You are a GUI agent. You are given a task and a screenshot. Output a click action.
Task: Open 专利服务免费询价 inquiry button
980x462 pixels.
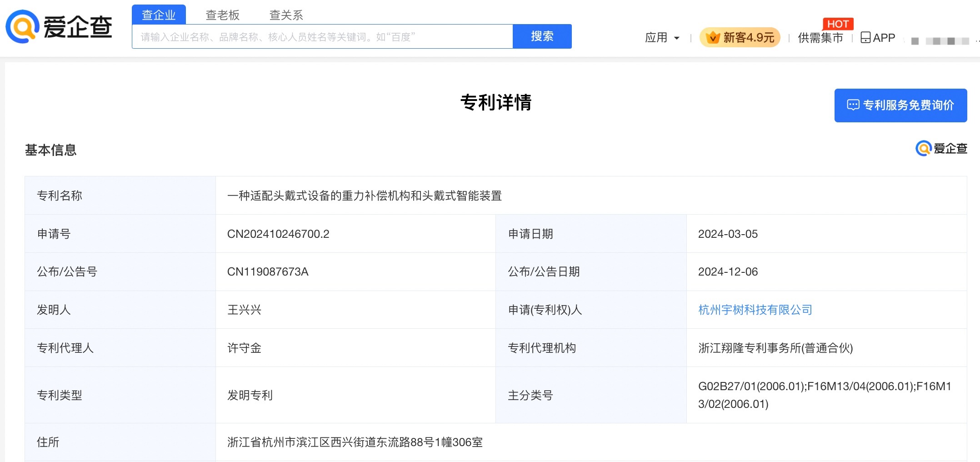pyautogui.click(x=900, y=105)
